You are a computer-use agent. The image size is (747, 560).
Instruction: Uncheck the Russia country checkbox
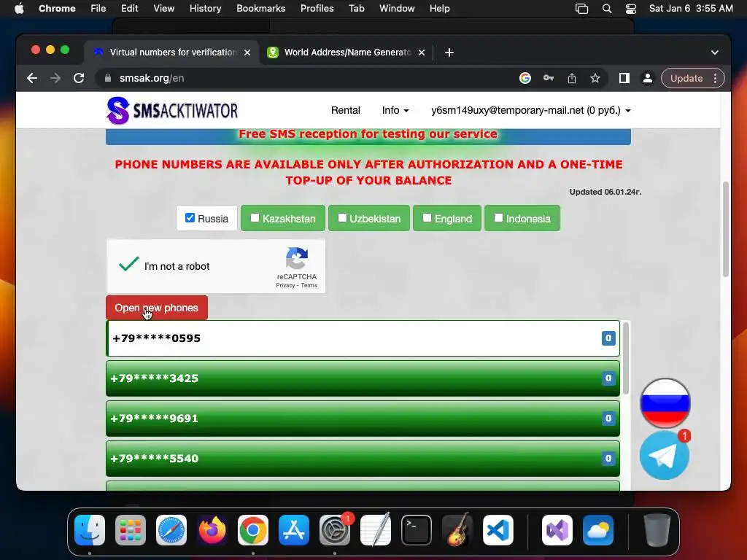190,217
